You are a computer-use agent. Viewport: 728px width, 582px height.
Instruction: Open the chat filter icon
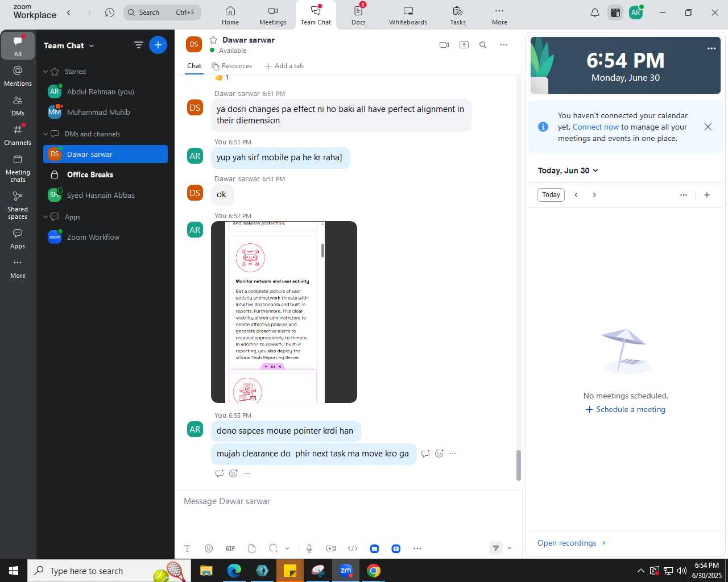138,45
